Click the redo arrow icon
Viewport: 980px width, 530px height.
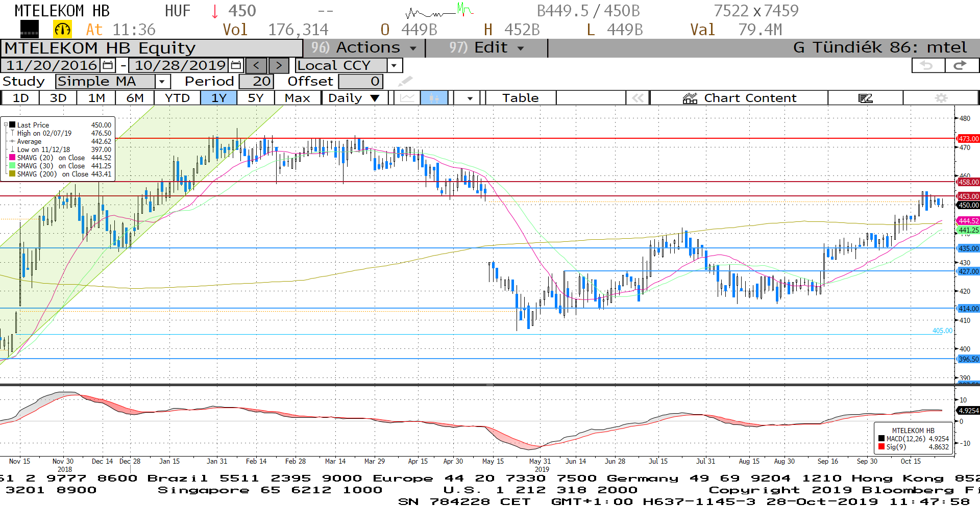pyautogui.click(x=961, y=65)
